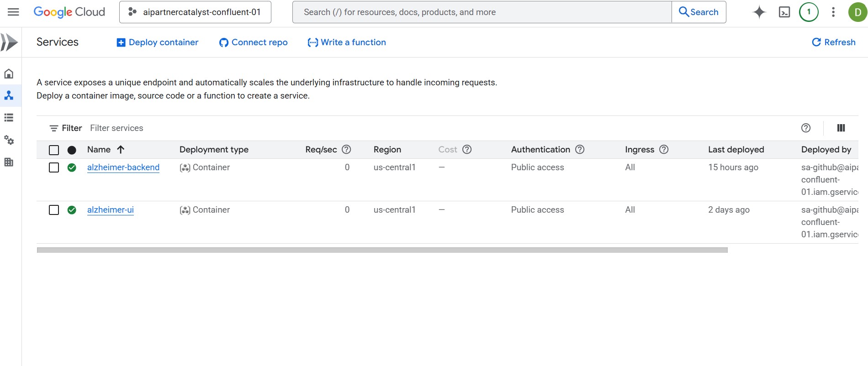Click the Authentication column help icon
The height and width of the screenshot is (366, 868).
580,149
